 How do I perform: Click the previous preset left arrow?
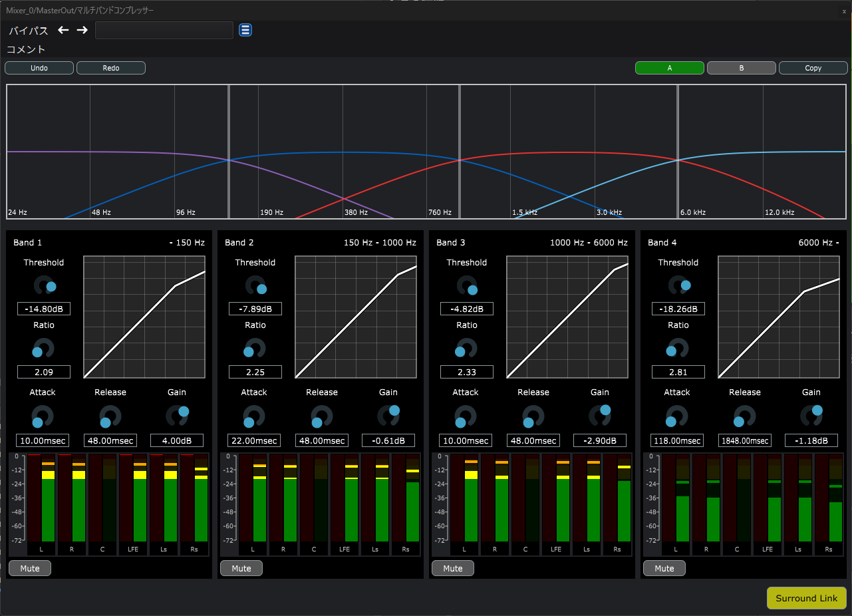(63, 30)
